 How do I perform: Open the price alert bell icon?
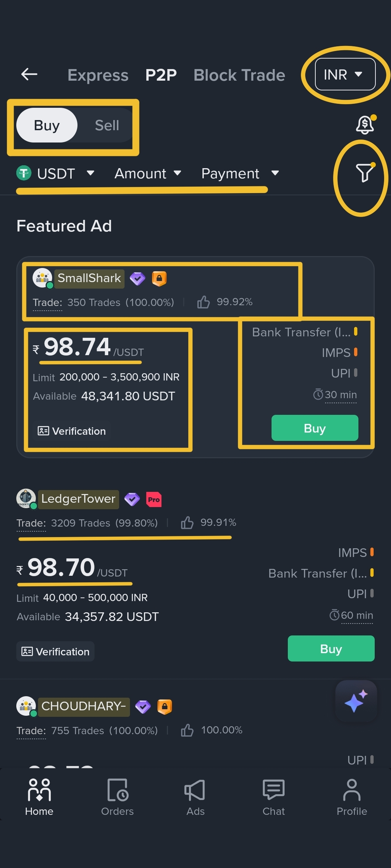(365, 125)
